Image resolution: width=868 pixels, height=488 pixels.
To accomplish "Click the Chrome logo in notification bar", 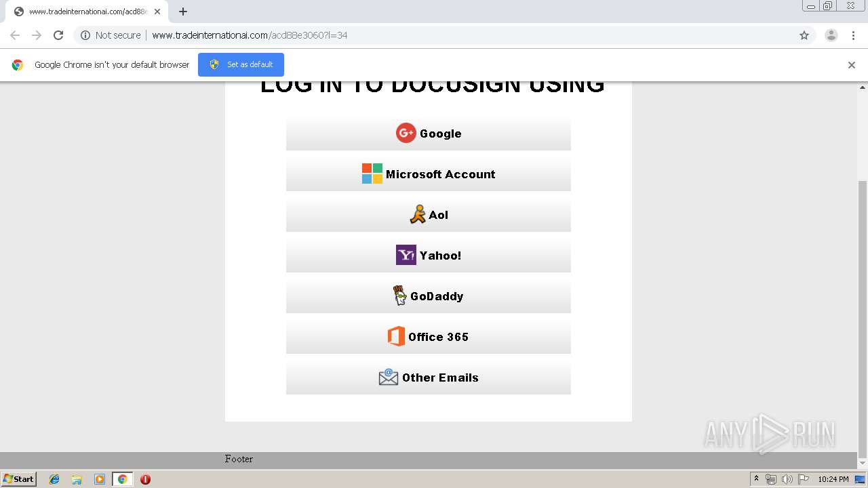I will pyautogui.click(x=18, y=65).
